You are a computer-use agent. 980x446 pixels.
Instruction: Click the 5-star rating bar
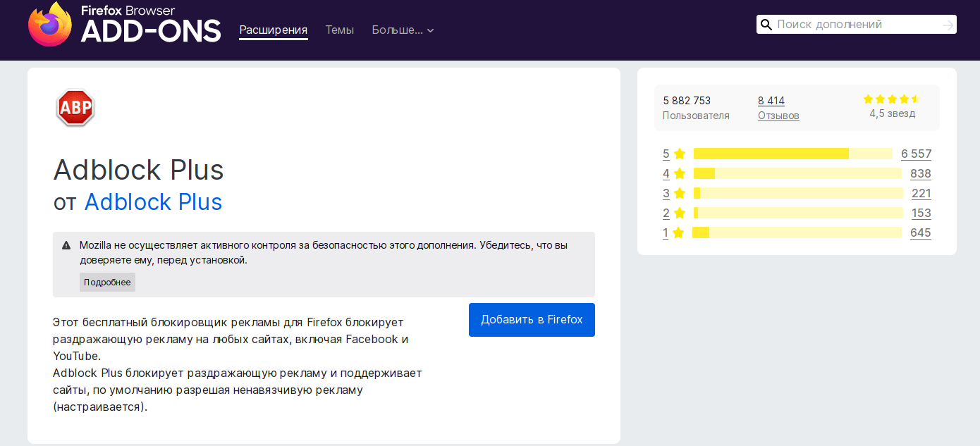pyautogui.click(x=793, y=154)
